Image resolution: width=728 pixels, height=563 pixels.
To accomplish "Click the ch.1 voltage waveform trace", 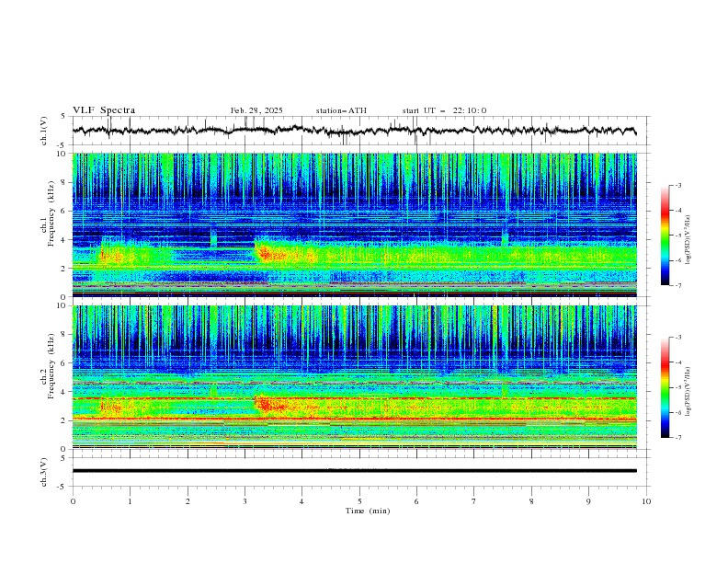I will pos(354,131).
